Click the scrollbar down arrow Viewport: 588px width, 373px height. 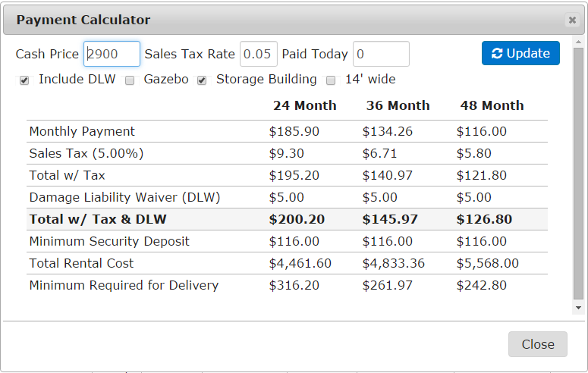pyautogui.click(x=578, y=308)
